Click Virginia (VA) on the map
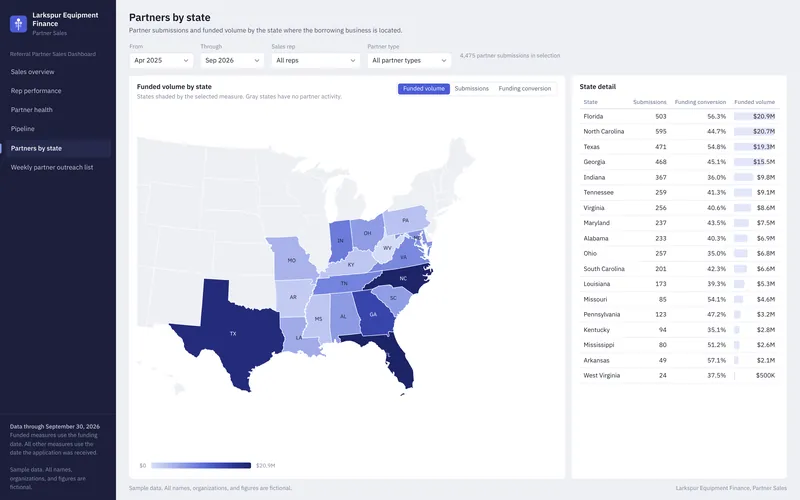 (404, 257)
